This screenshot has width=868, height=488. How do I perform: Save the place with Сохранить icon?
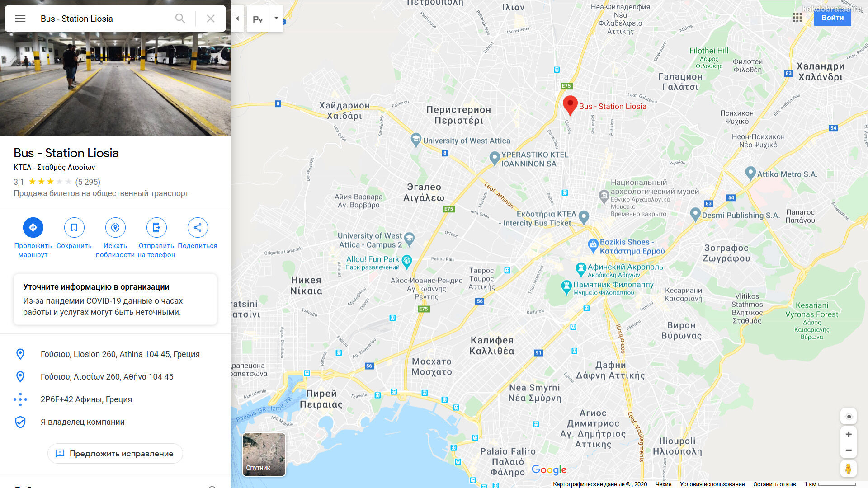coord(74,227)
